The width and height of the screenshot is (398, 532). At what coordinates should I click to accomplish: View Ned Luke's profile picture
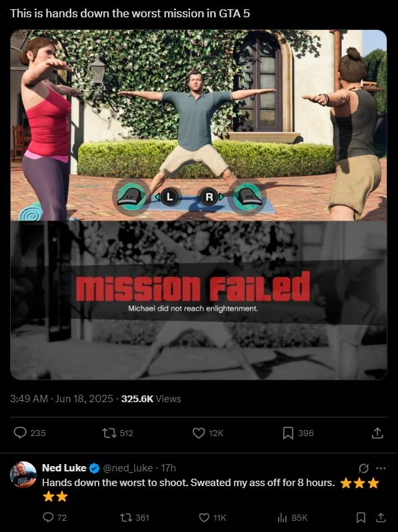pos(23,474)
